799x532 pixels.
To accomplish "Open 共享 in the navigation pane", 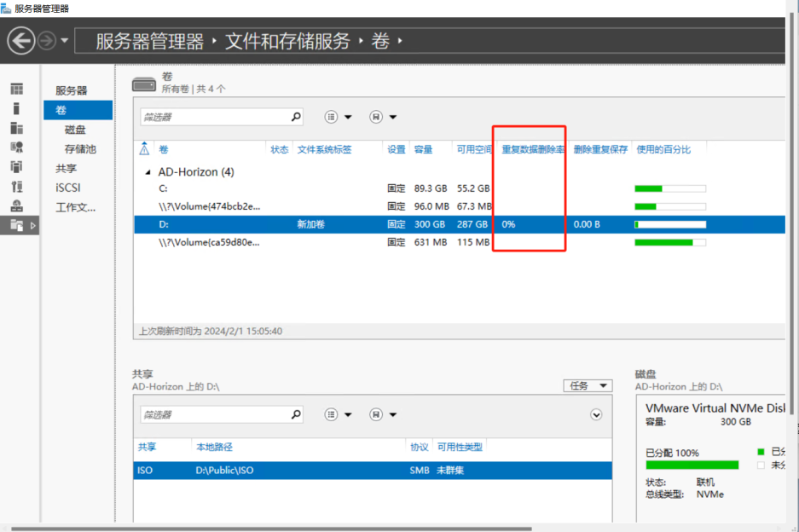I will coord(66,168).
